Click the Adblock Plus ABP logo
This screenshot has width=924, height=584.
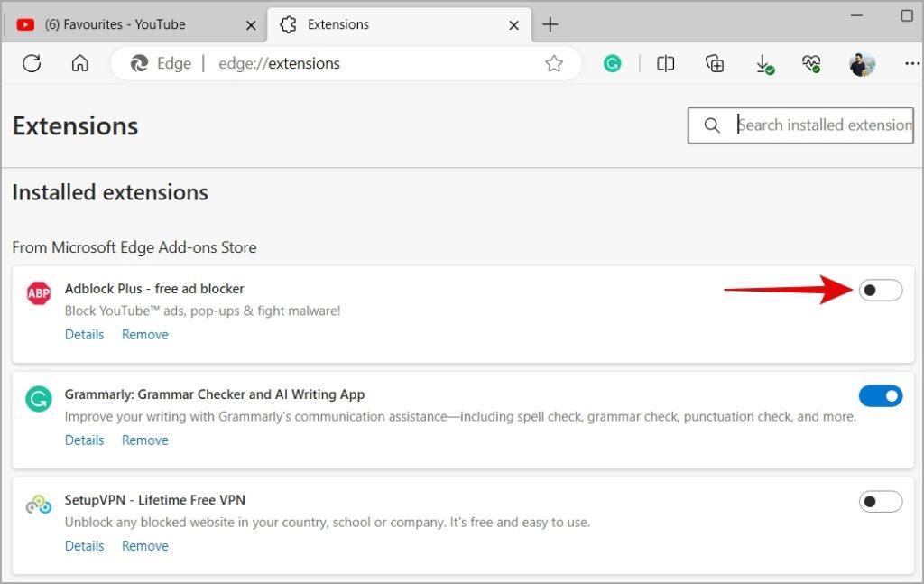(39, 292)
